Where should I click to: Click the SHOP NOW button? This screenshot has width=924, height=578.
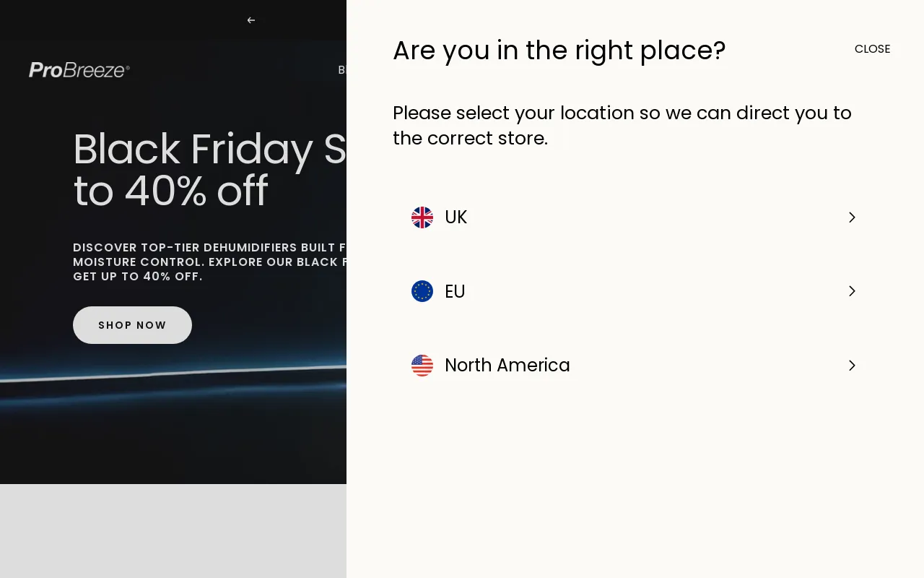point(132,325)
